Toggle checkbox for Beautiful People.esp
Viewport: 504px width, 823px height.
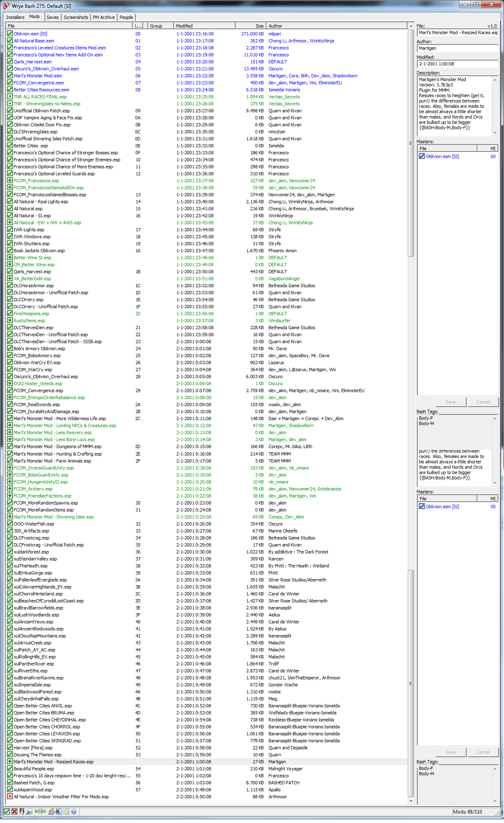pos(10,769)
